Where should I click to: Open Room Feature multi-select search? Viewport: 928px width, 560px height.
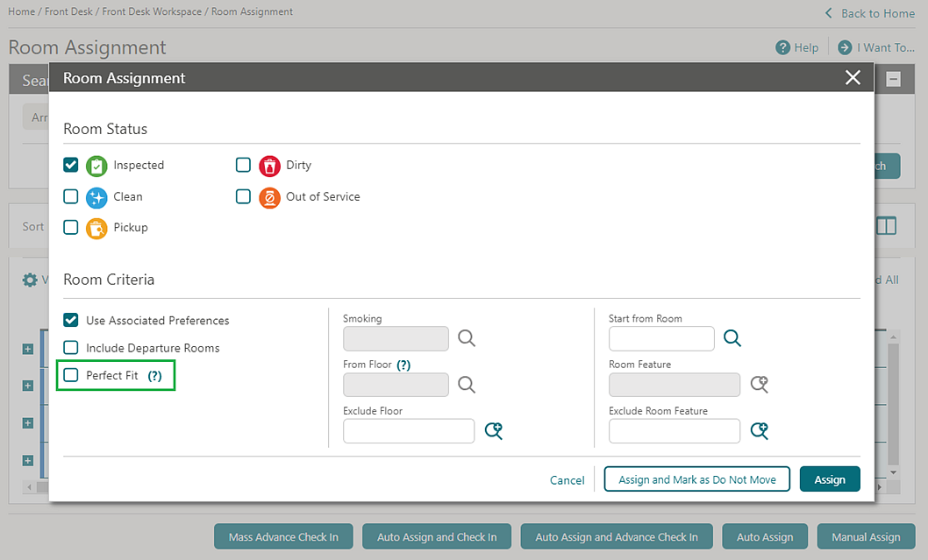pos(760,385)
